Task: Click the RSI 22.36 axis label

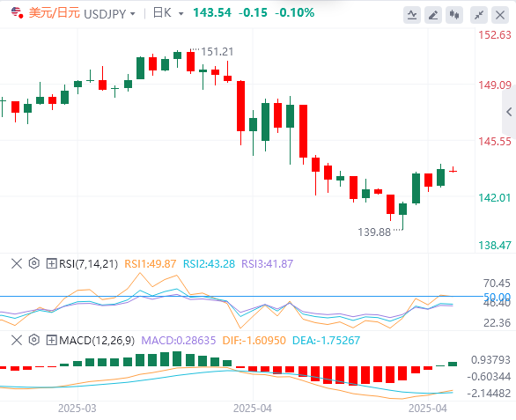Action: (x=497, y=323)
